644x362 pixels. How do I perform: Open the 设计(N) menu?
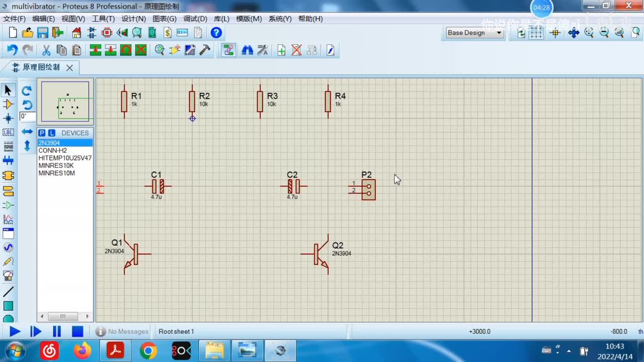[x=134, y=19]
